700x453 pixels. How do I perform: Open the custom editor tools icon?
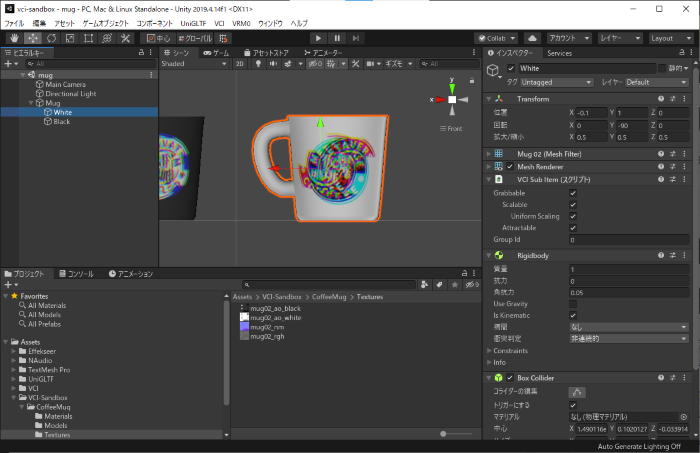click(125, 38)
